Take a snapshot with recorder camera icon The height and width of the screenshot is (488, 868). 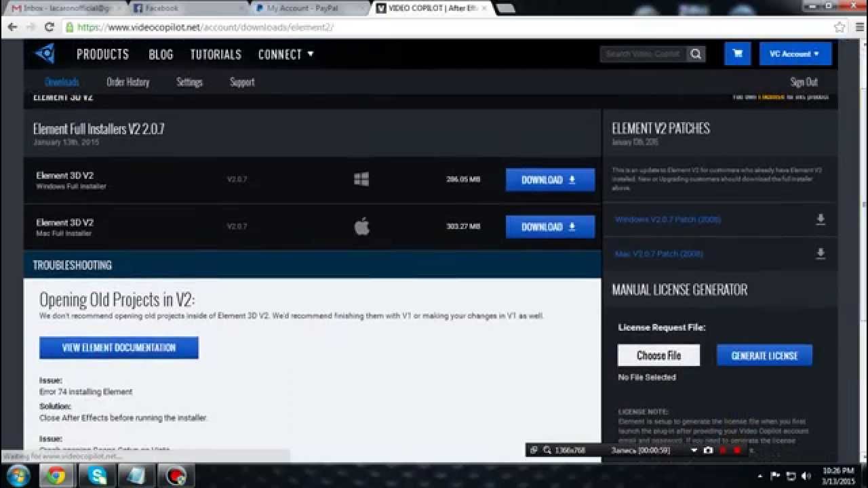pyautogui.click(x=708, y=450)
